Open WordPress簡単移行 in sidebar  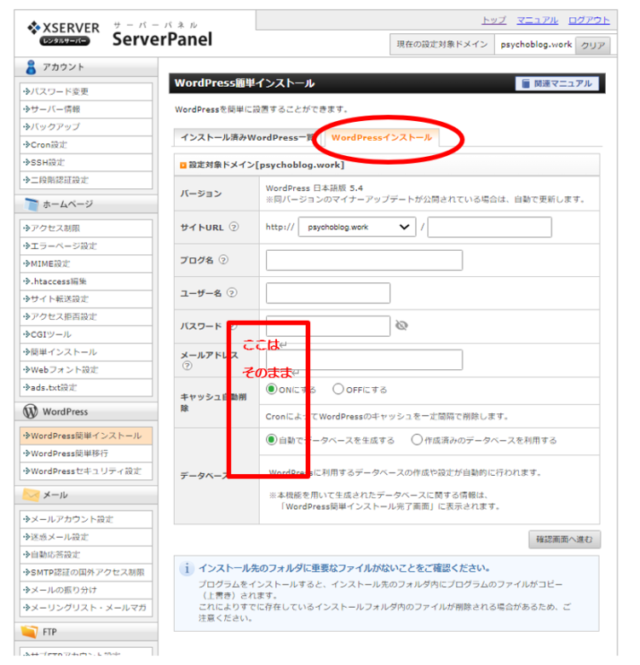(x=86, y=454)
